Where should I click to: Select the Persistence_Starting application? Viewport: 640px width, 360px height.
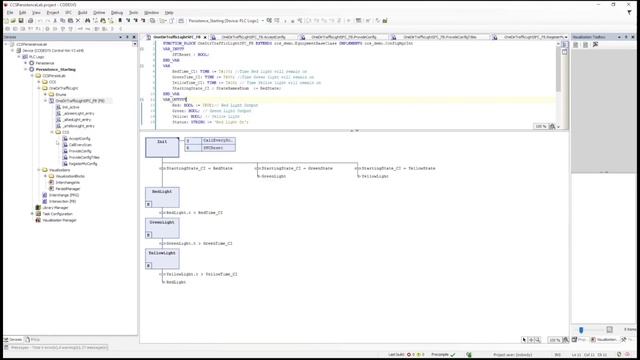coord(56,69)
